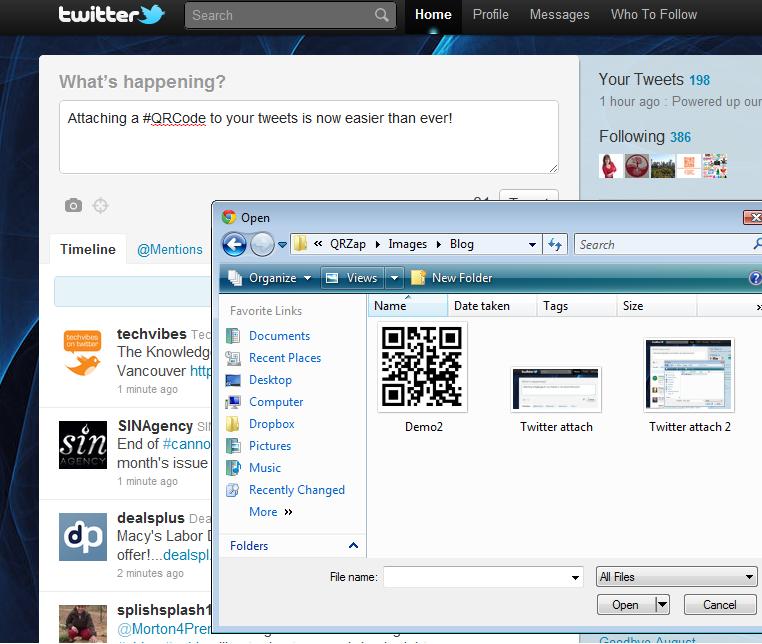
Task: Click the Dropbox folder icon
Action: tap(233, 424)
